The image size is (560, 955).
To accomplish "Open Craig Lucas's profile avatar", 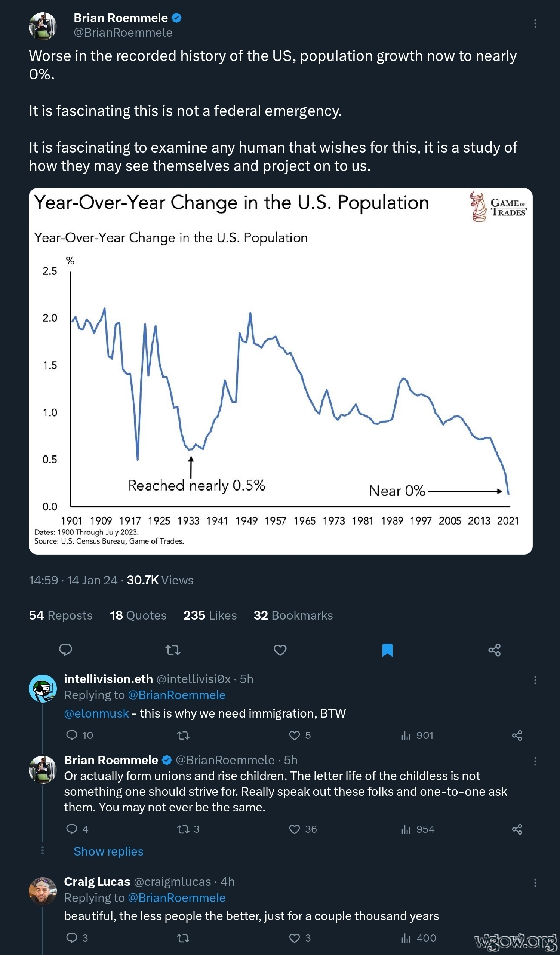I will point(43,891).
